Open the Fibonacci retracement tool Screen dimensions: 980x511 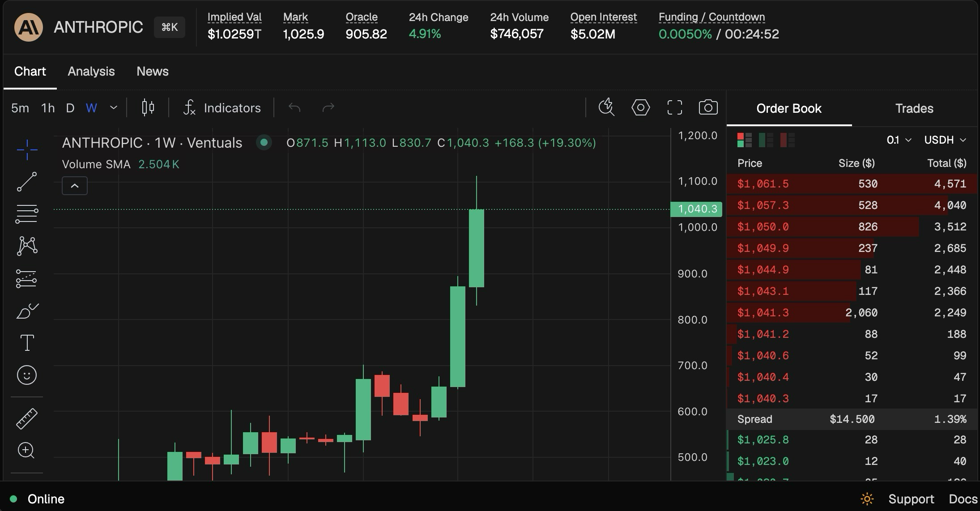tap(27, 214)
